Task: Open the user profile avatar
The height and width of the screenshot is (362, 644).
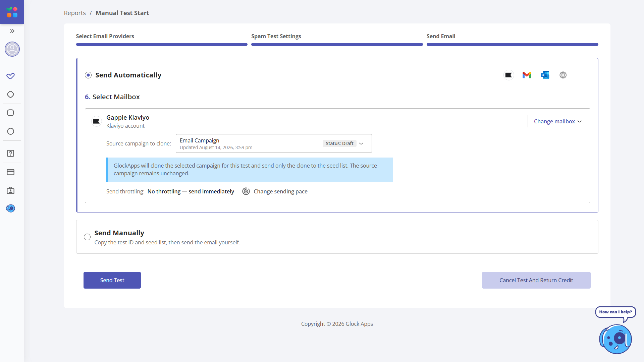Action: [12, 49]
